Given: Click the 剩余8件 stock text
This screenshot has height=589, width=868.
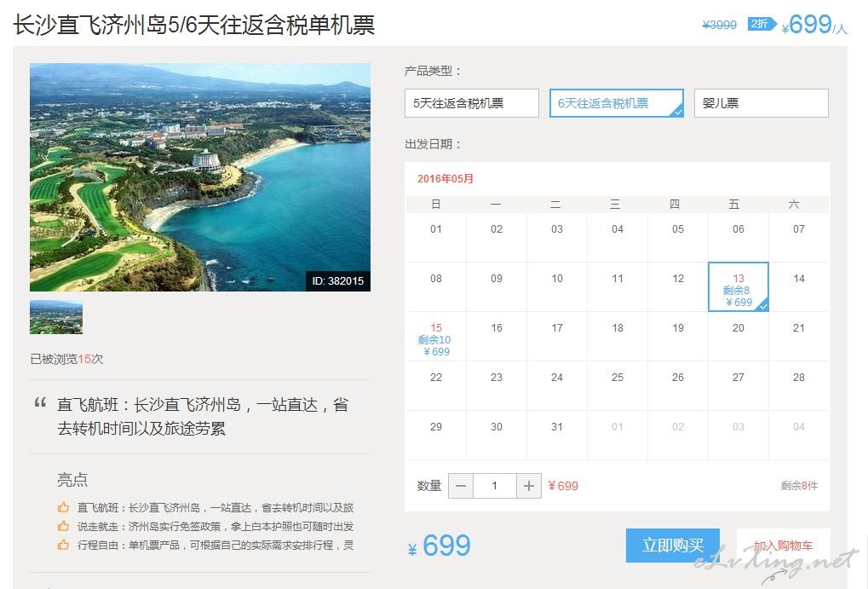Looking at the screenshot, I should pyautogui.click(x=799, y=486).
